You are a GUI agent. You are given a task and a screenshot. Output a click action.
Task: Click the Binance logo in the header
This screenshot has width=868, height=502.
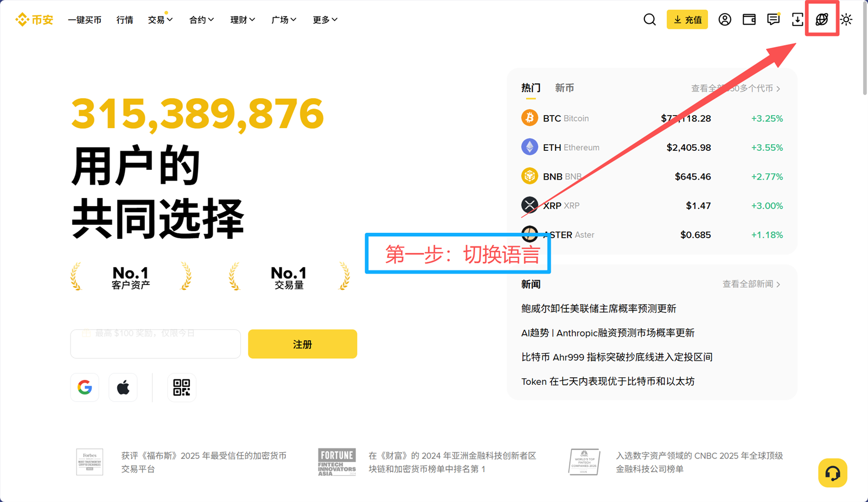(x=34, y=20)
